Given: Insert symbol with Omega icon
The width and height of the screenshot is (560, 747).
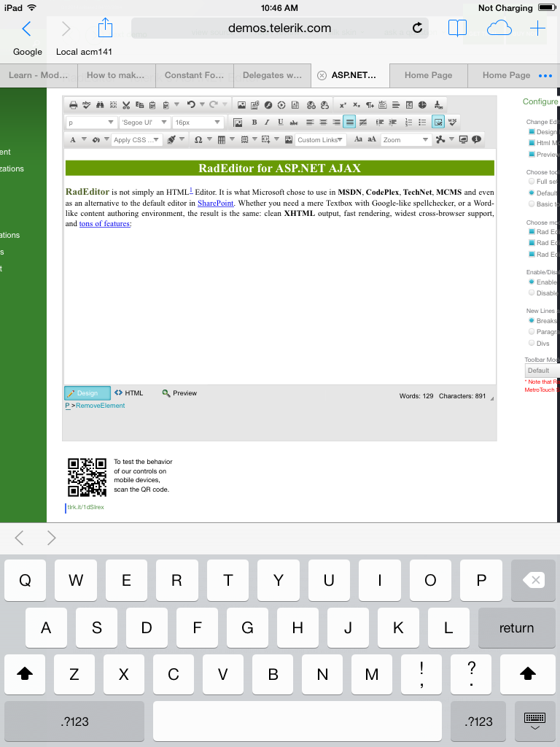Looking at the screenshot, I should click(x=198, y=139).
